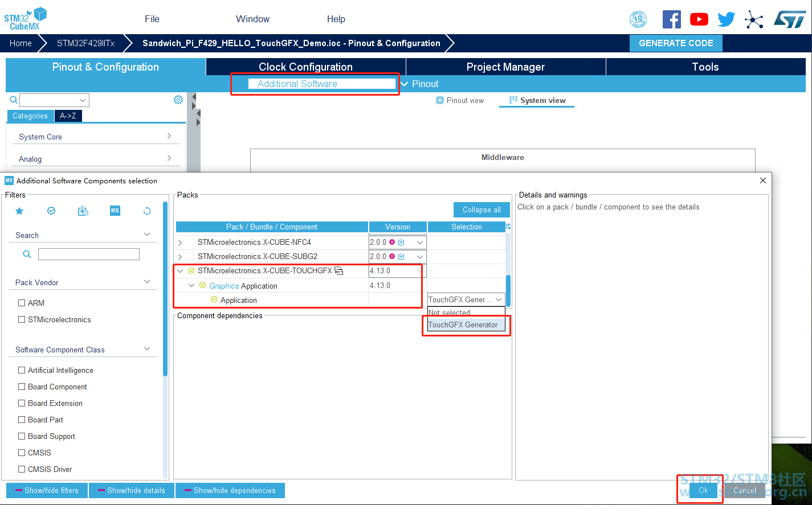Click the Show/hide dependencies button
The width and height of the screenshot is (812, 505).
click(x=230, y=490)
